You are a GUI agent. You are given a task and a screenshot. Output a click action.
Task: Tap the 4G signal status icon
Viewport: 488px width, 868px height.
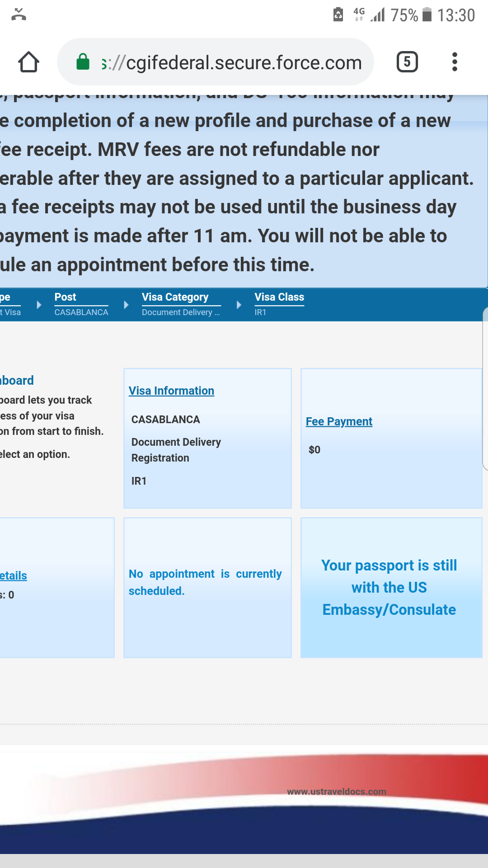click(x=359, y=14)
